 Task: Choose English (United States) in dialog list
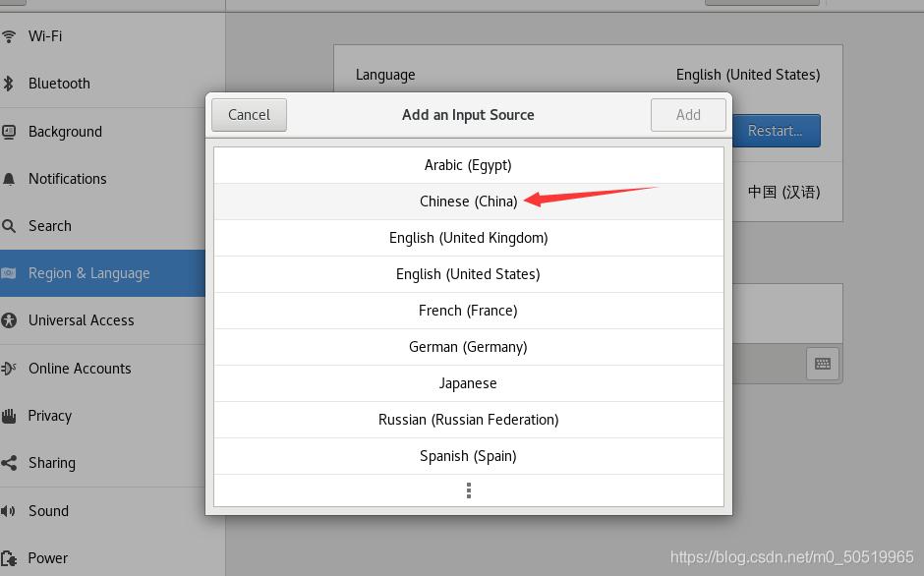(x=469, y=275)
